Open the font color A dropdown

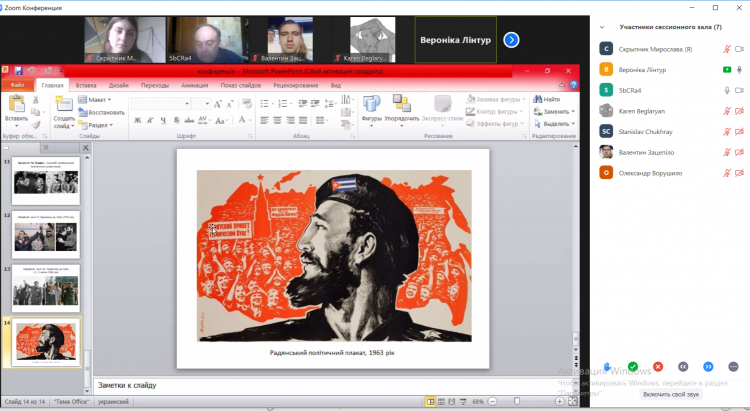click(x=244, y=120)
